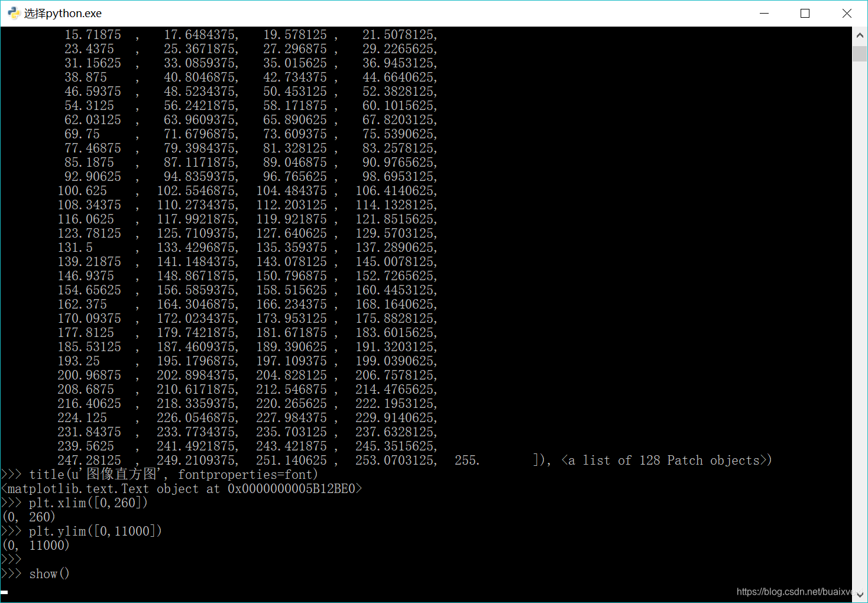Click the 选择python.exe window title text
The height and width of the screenshot is (603, 868).
coord(63,13)
